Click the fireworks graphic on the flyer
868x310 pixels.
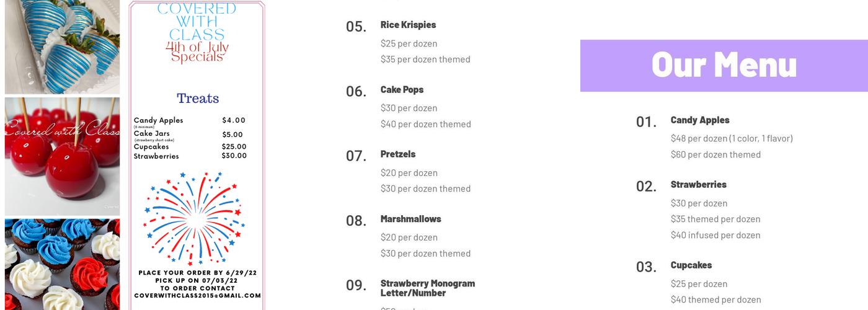coord(194,218)
